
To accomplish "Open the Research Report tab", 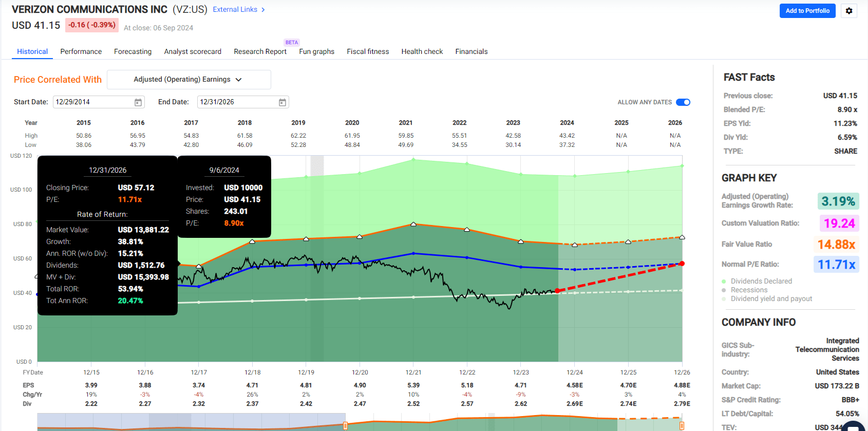I will 260,51.
